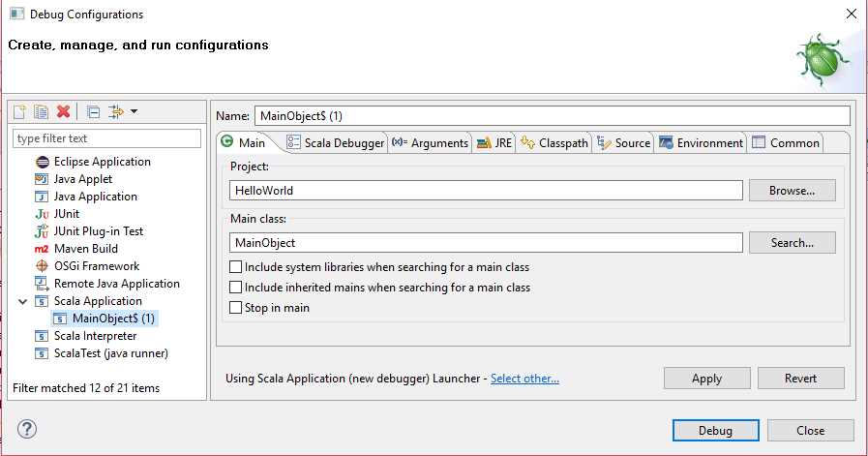
Task: Click the Name input field
Action: (553, 116)
